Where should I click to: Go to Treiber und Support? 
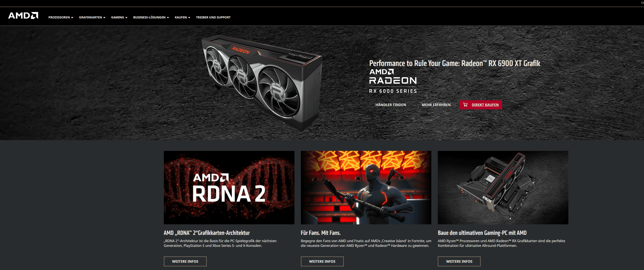[213, 17]
